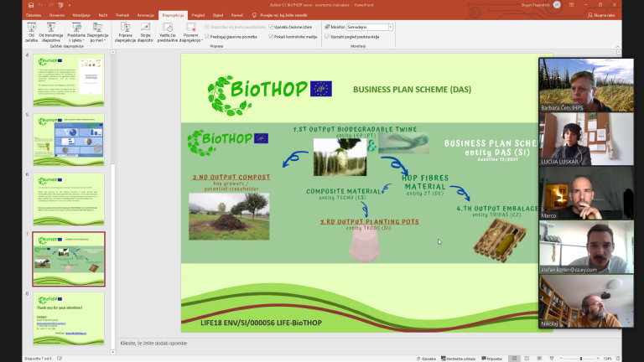
Task: Open 'Priprava diaprojekcije' setup
Action: (x=125, y=33)
